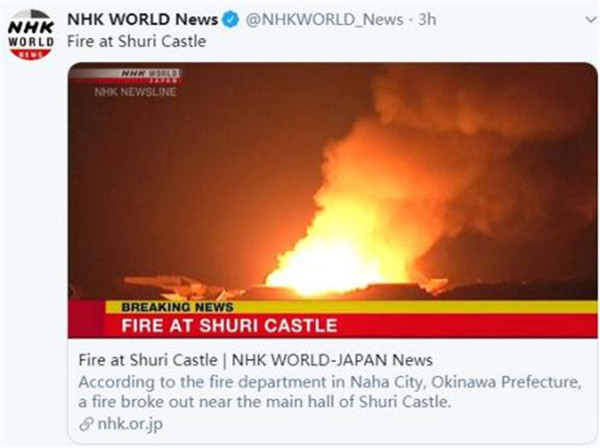
Task: Click the link chain icon beside nhk.or.jp
Action: tap(86, 424)
